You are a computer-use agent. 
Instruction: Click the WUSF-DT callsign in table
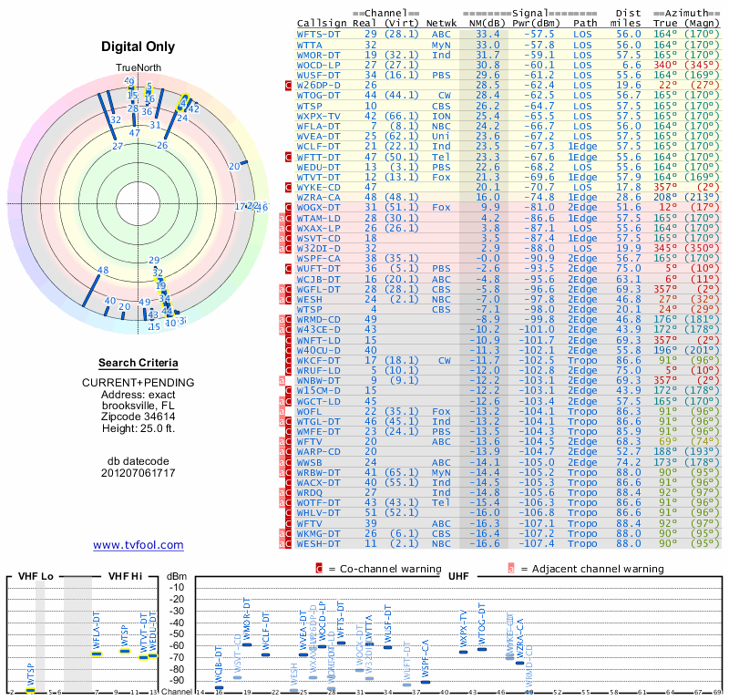pos(319,74)
